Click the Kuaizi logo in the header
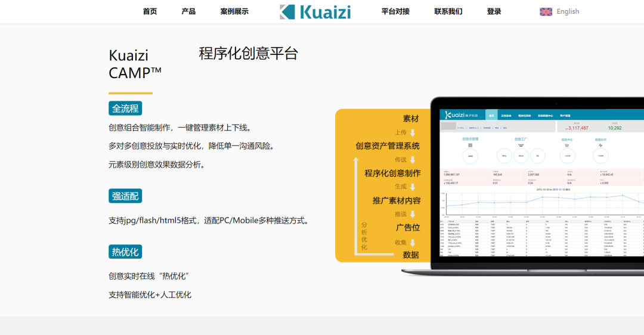644x335 pixels. (x=315, y=12)
